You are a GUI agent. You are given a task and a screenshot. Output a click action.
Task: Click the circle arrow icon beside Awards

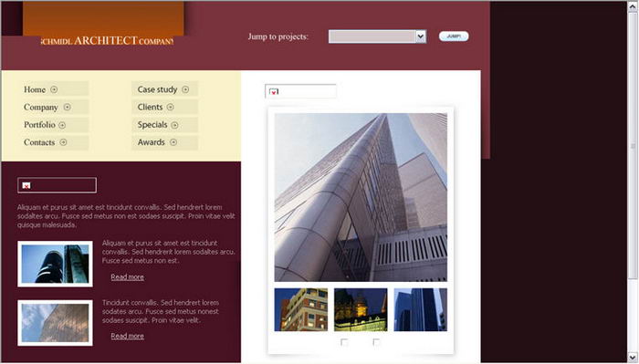tap(173, 142)
